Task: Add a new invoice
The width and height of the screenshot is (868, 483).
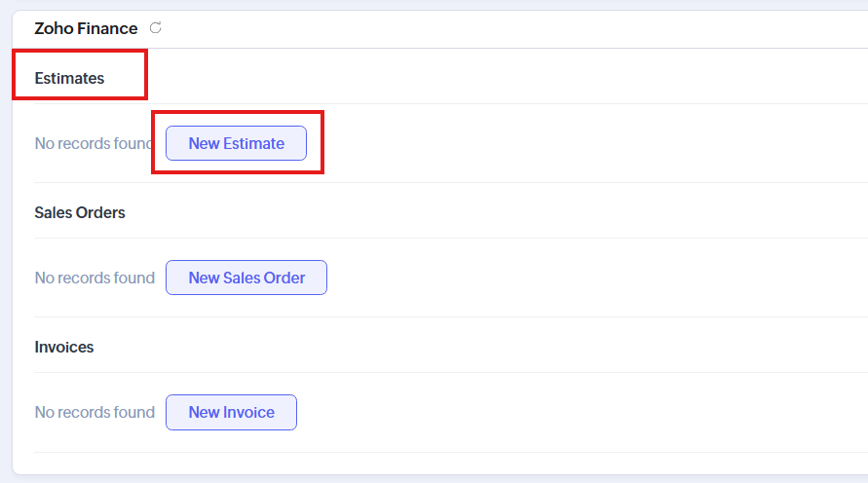Action: pos(231,412)
